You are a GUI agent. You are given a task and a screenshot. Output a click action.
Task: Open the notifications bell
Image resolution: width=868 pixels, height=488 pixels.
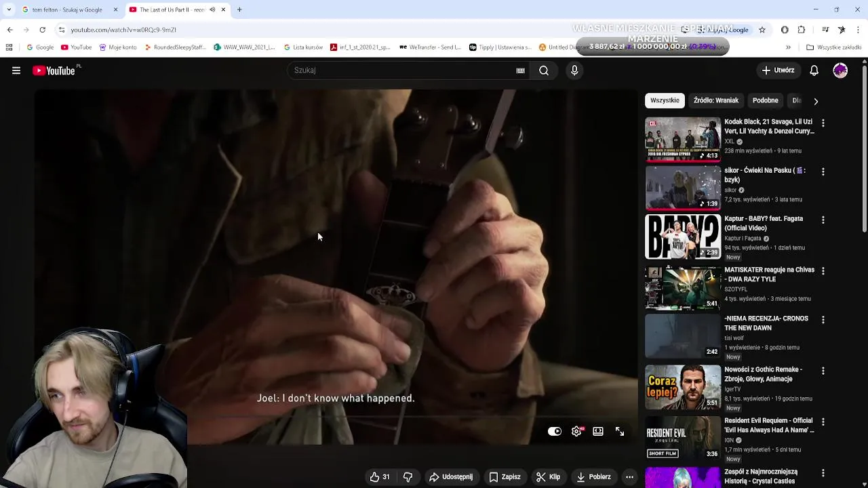point(814,70)
